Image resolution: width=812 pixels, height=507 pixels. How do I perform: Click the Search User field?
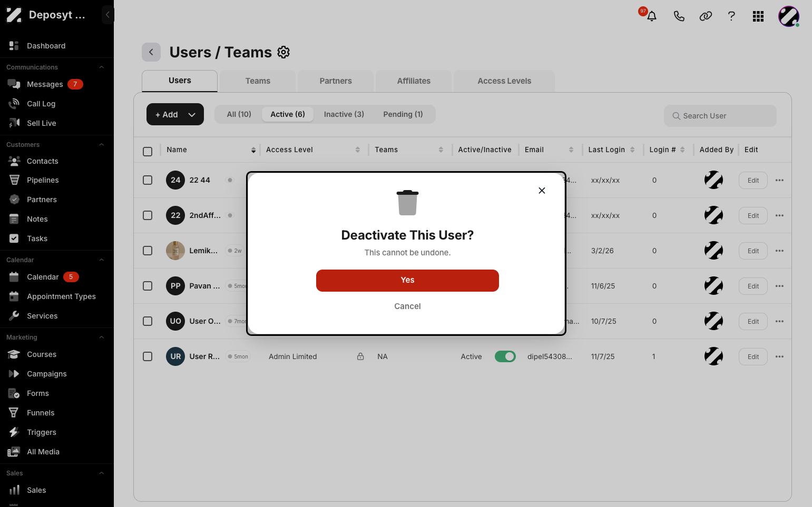pos(720,116)
